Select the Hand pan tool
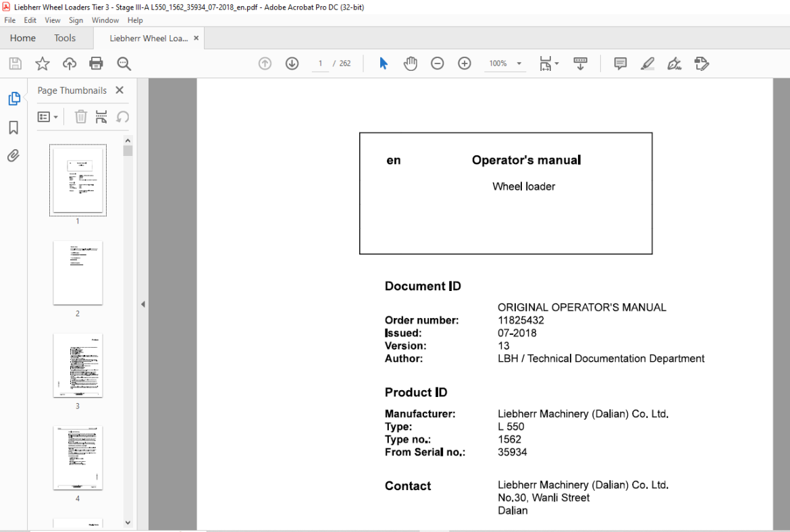Image resolution: width=790 pixels, height=532 pixels. (x=411, y=63)
